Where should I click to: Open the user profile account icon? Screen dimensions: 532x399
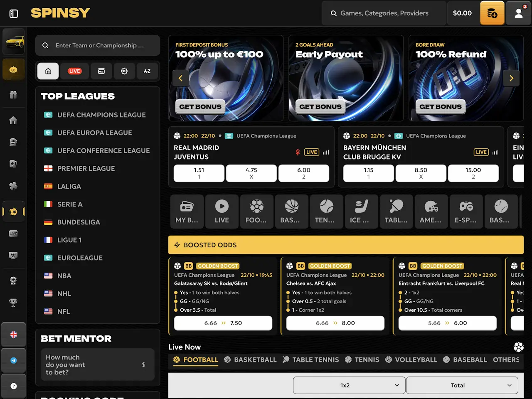click(518, 13)
